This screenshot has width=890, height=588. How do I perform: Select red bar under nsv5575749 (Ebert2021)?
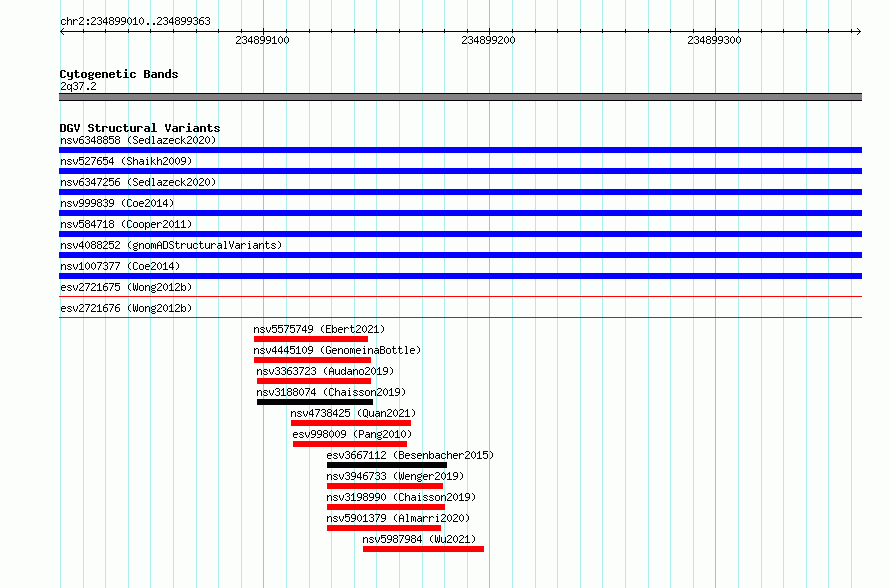point(311,339)
